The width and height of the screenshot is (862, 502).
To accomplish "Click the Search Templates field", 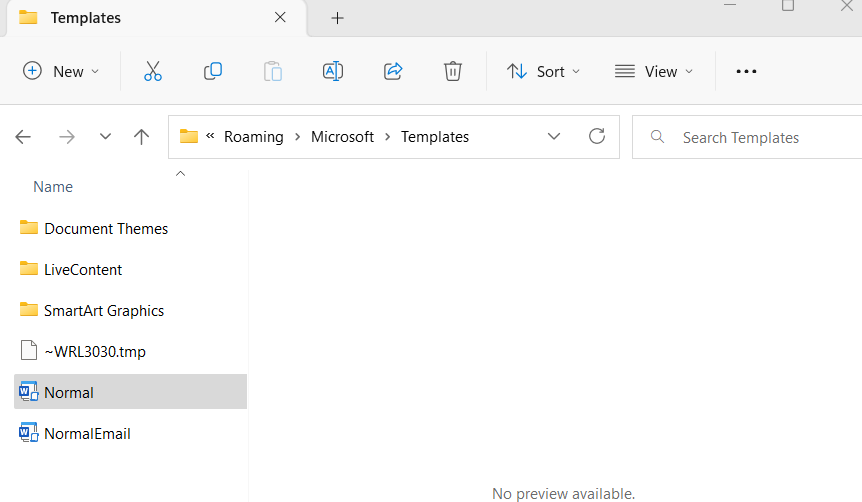I will tap(748, 137).
